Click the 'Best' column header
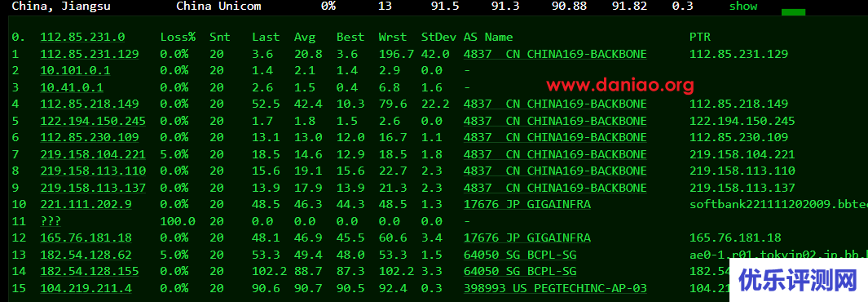The width and height of the screenshot is (868, 302). (350, 37)
